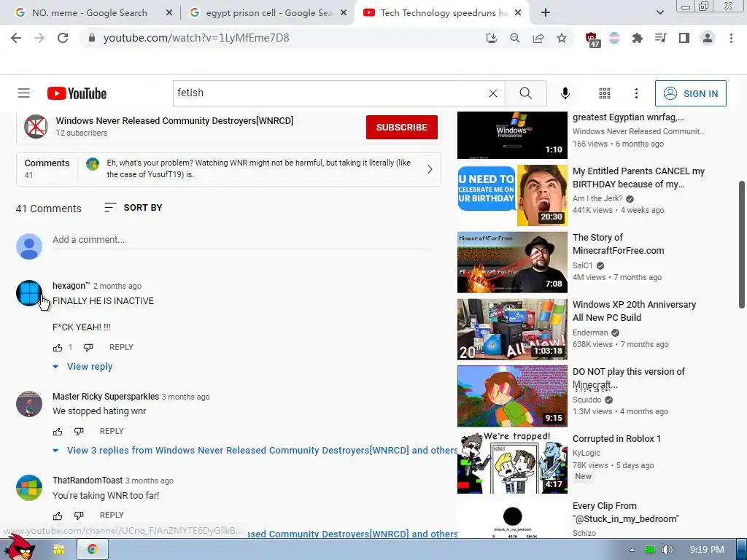Open the media control playlist icon
Viewport: 747px width, 560px height.
click(660, 38)
